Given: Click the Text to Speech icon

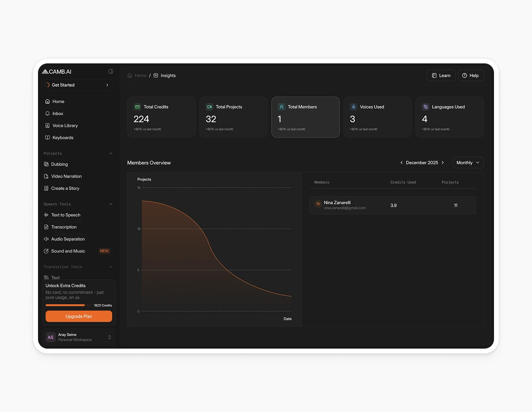Looking at the screenshot, I should click(47, 215).
